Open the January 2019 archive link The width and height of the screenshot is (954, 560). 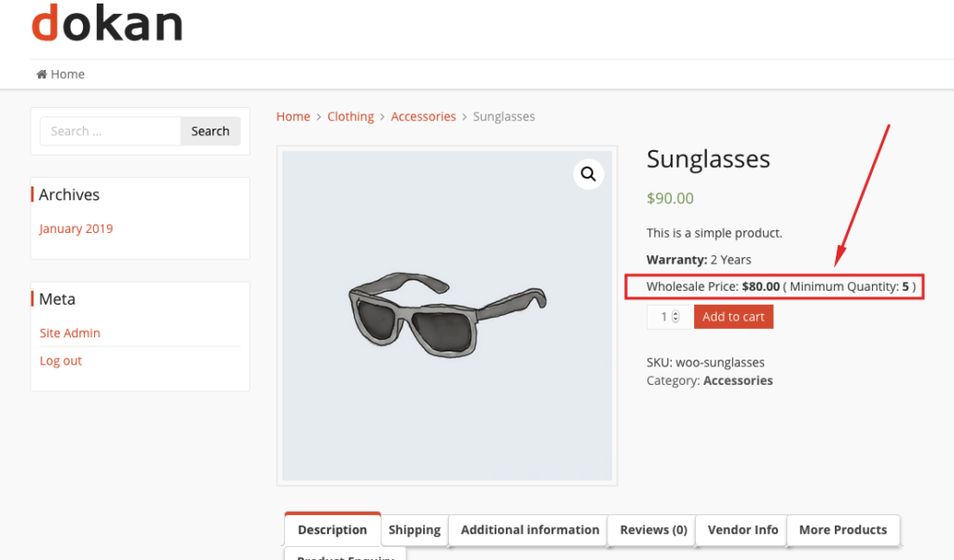[76, 228]
